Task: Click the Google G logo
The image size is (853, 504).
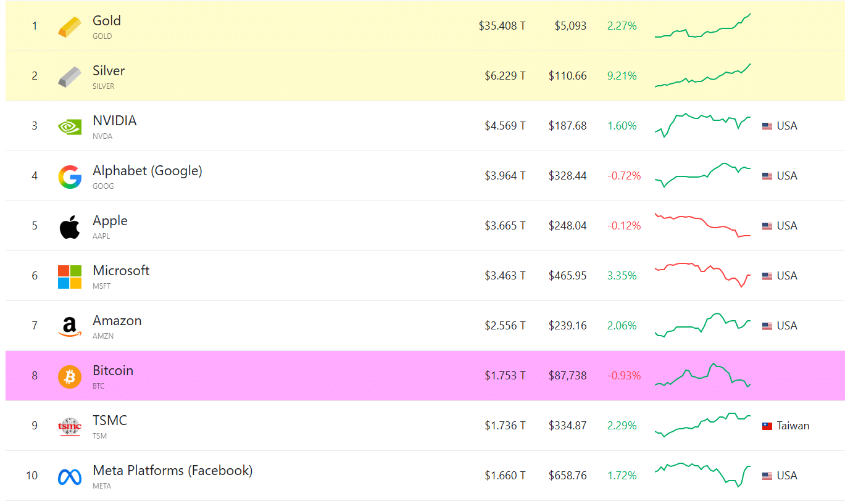Action: coord(70,176)
